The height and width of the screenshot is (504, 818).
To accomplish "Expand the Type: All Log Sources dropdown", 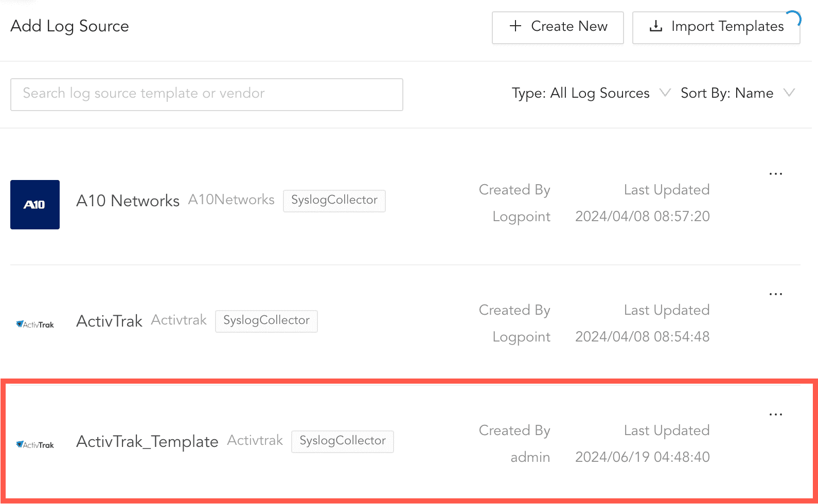I will click(x=590, y=93).
